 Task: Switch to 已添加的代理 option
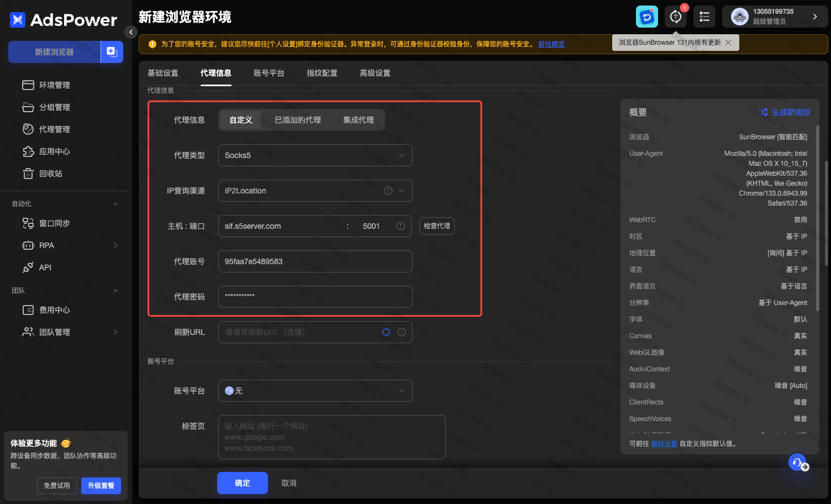pyautogui.click(x=298, y=120)
